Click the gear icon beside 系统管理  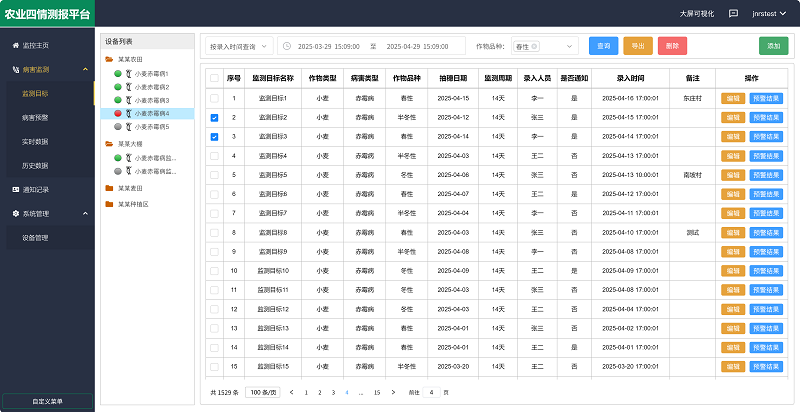tap(15, 213)
